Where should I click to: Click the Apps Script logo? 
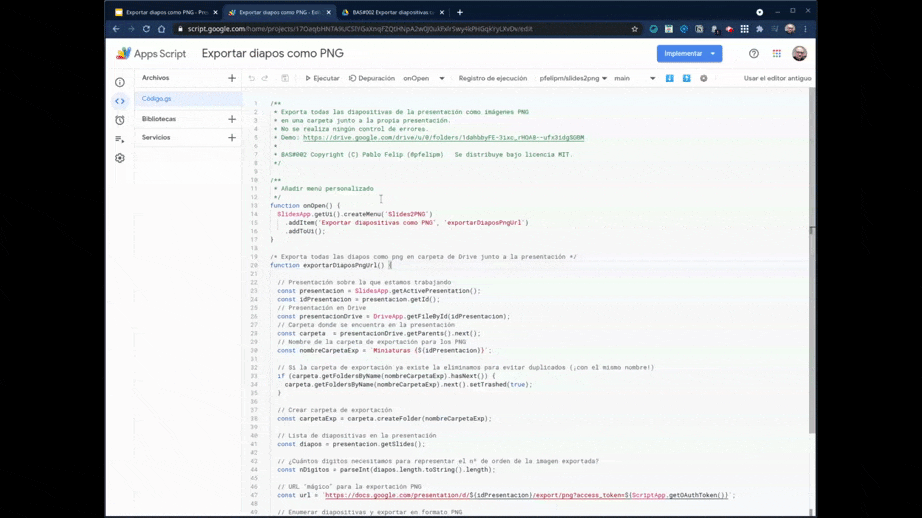(x=151, y=54)
